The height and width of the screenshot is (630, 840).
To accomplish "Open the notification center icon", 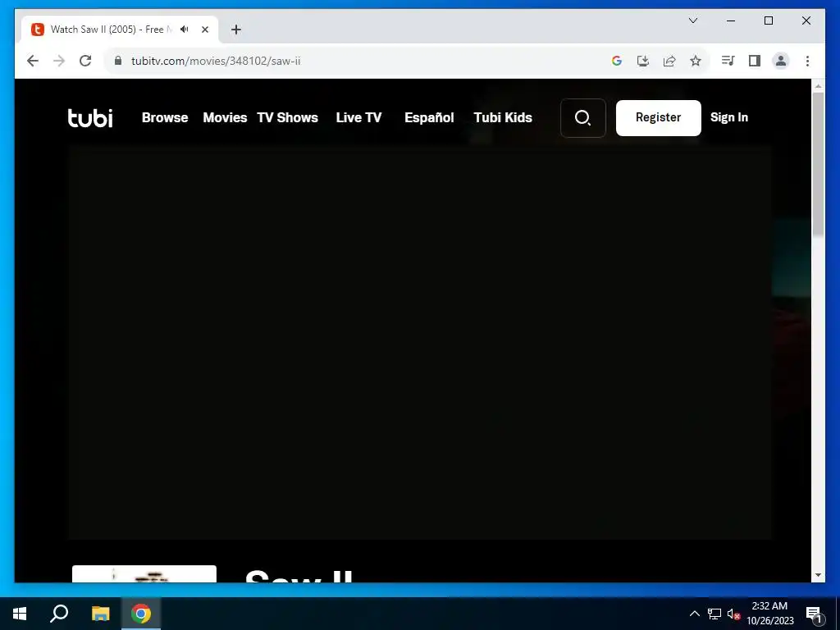I will (814, 614).
